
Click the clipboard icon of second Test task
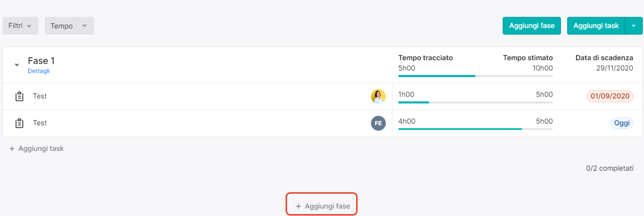coord(19,123)
